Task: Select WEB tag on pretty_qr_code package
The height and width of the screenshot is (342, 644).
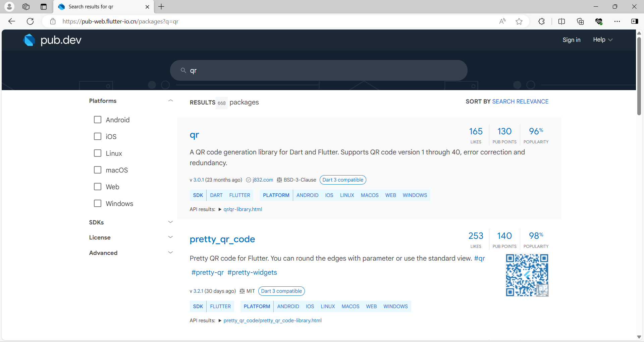Action: coord(371,306)
